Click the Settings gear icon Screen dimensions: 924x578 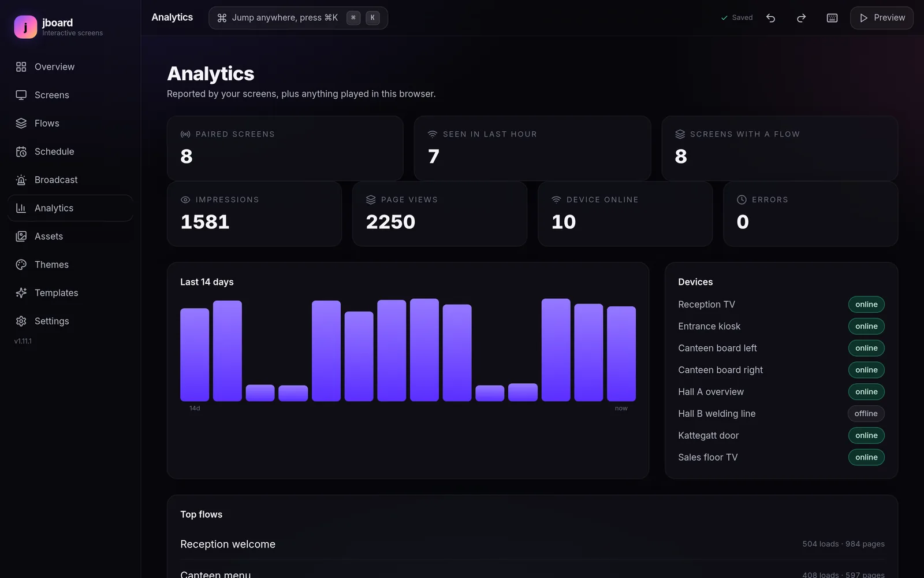click(x=21, y=321)
